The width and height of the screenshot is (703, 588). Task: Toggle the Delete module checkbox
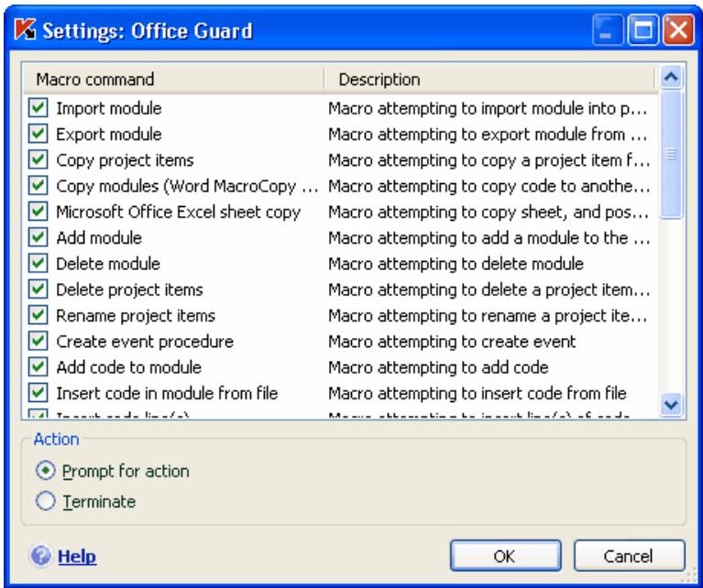(38, 264)
